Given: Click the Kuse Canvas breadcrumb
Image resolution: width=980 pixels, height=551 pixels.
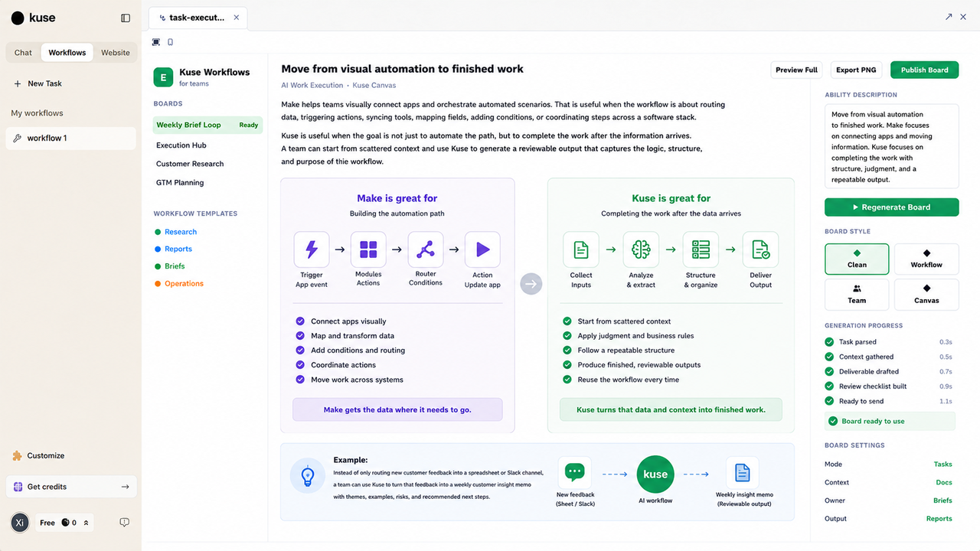Looking at the screenshot, I should [x=374, y=86].
